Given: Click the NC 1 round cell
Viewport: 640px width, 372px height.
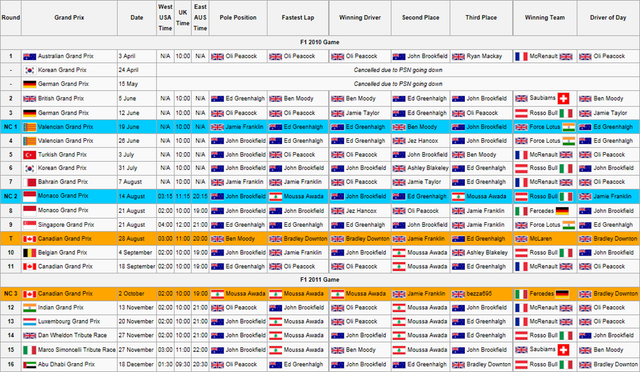Looking at the screenshot, I should pos(11,127).
